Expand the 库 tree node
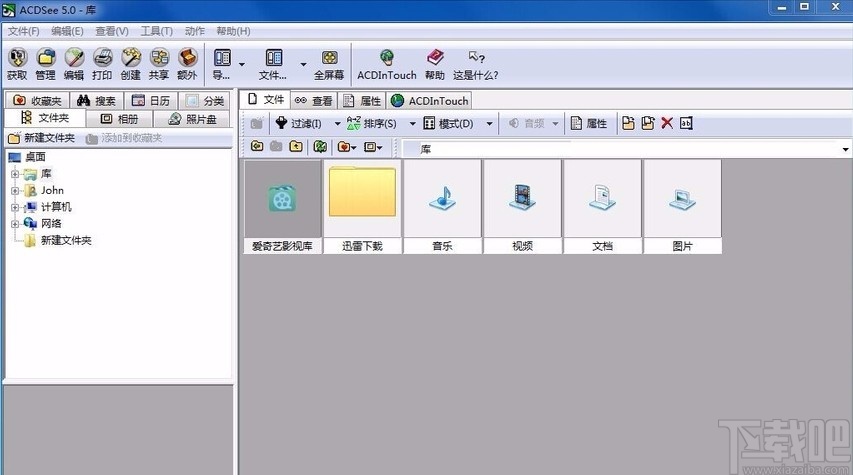 15,174
